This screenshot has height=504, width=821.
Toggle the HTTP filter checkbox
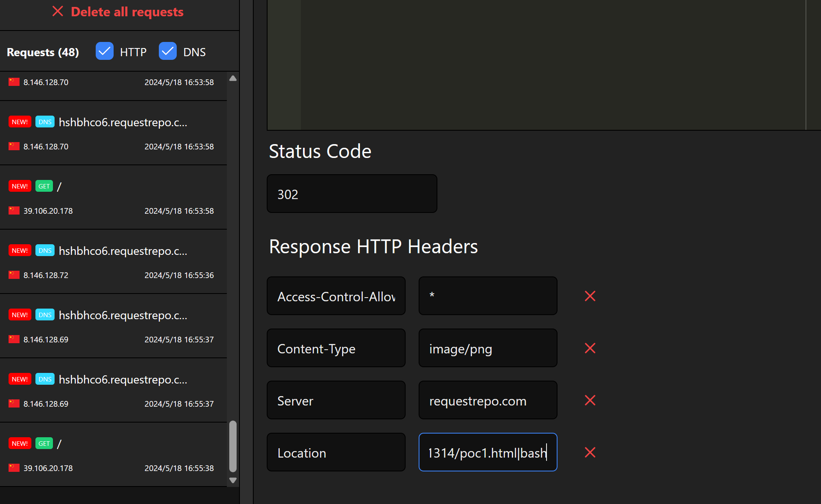click(x=105, y=51)
